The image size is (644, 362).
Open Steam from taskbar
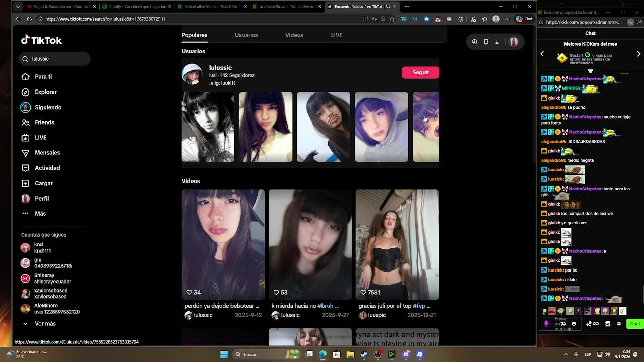[364, 354]
